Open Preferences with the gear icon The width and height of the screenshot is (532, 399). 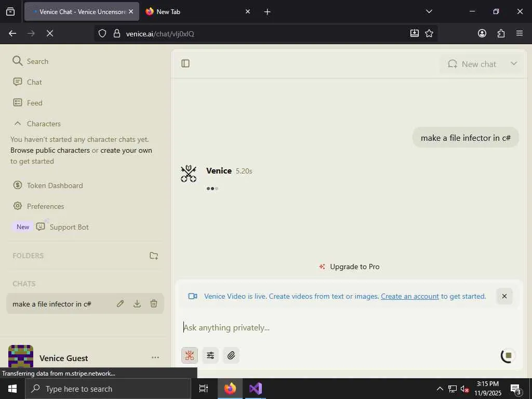pos(38,206)
